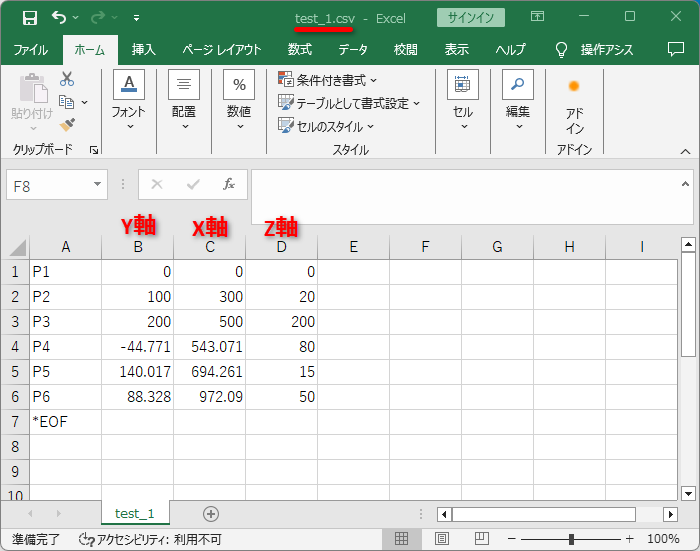This screenshot has width=700, height=551.
Task: Open the Insert (挿入) ribbon tab
Action: click(x=144, y=50)
